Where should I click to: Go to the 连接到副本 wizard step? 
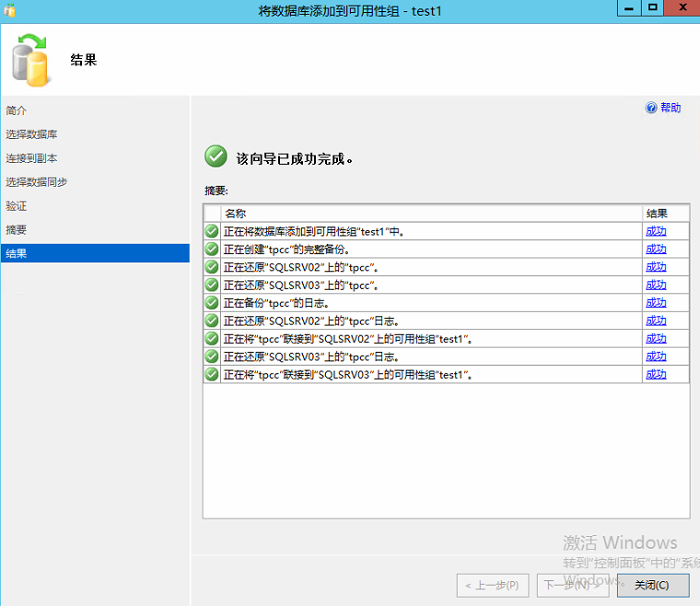click(31, 158)
